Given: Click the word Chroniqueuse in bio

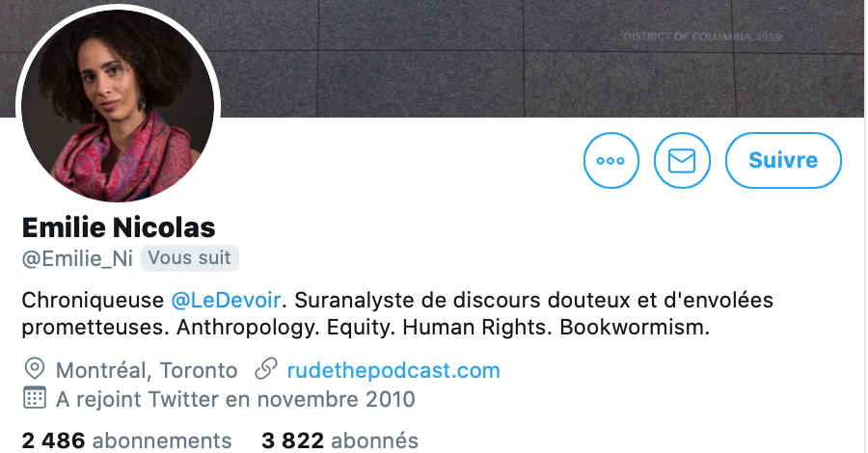Looking at the screenshot, I should pyautogui.click(x=93, y=300).
